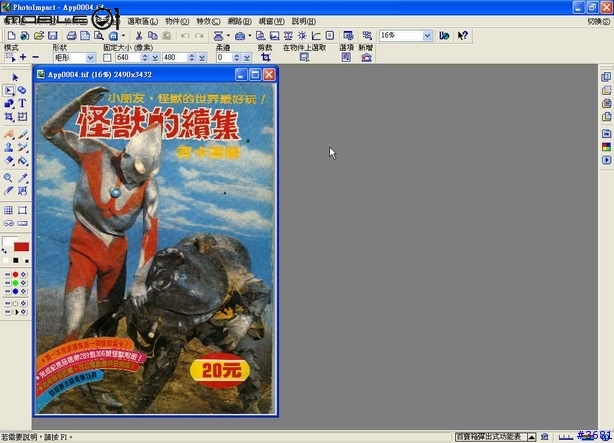614x443 pixels.
Task: Cut selection with the scissors icon
Action: [139, 36]
